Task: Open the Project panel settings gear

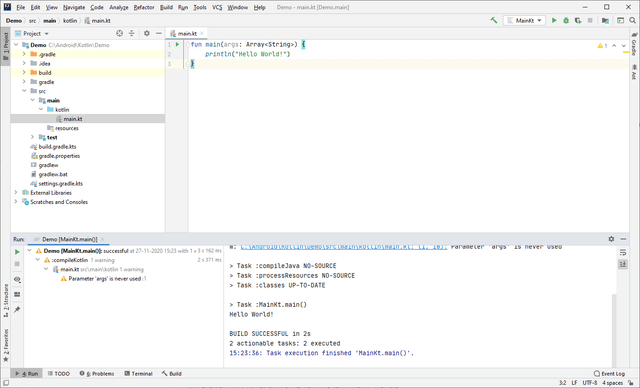Action: tap(147, 33)
